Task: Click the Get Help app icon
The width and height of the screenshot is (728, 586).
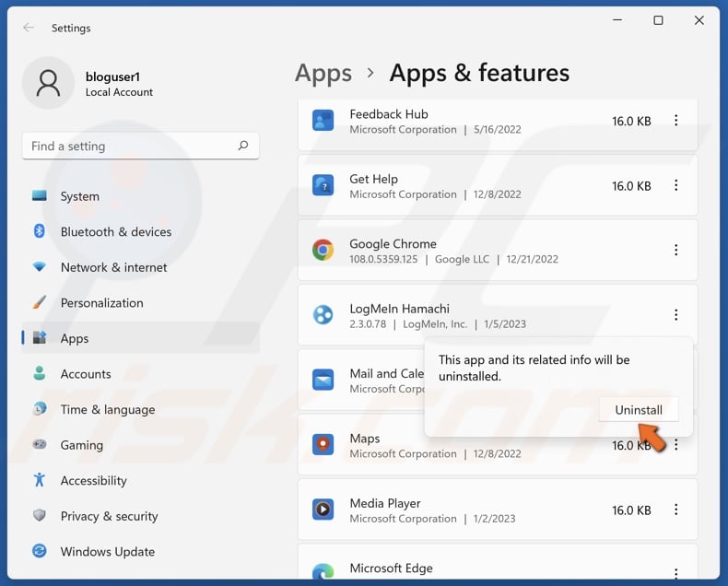Action: point(323,185)
